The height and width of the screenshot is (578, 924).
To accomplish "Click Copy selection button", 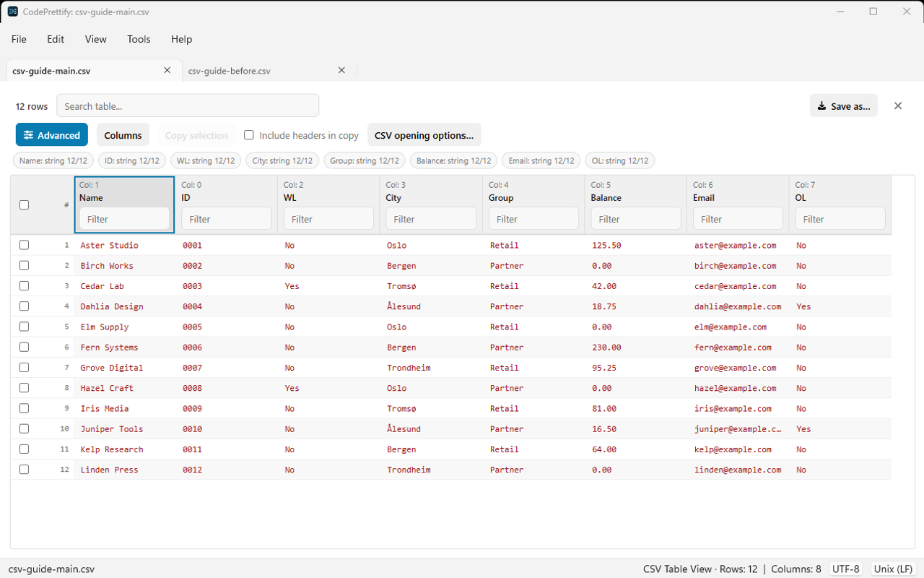I will 196,135.
